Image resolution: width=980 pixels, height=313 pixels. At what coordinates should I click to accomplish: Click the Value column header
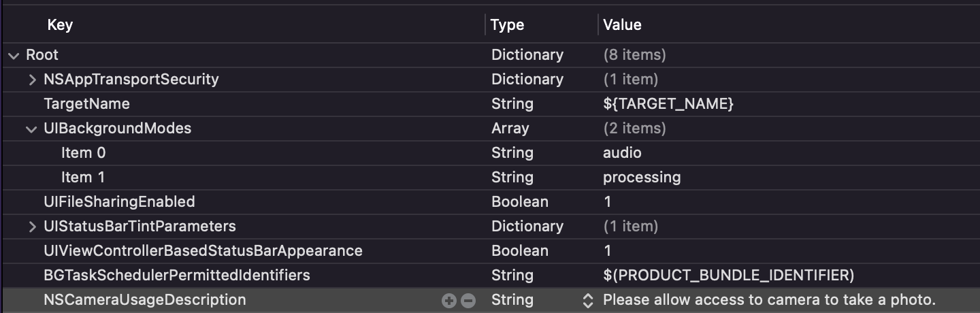pos(622,25)
